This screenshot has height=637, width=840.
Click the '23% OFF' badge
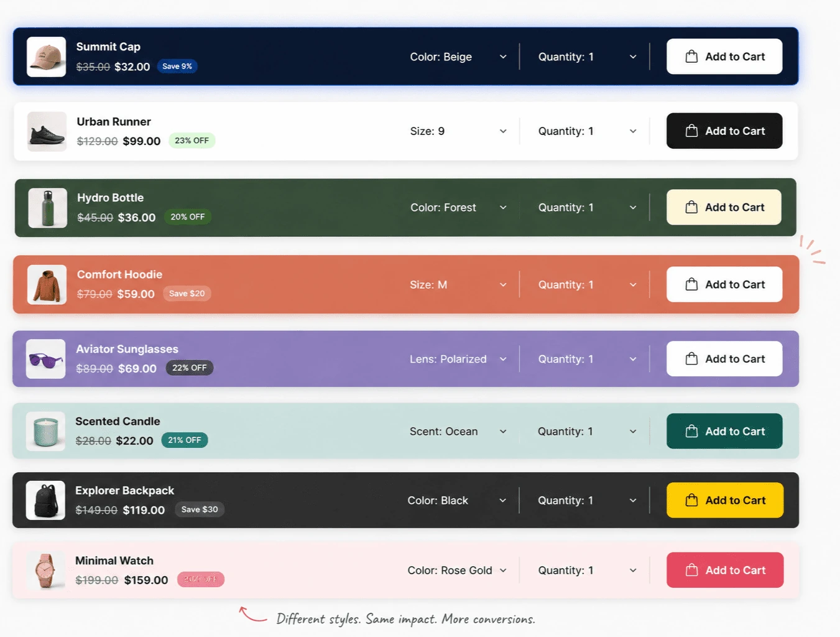click(192, 141)
